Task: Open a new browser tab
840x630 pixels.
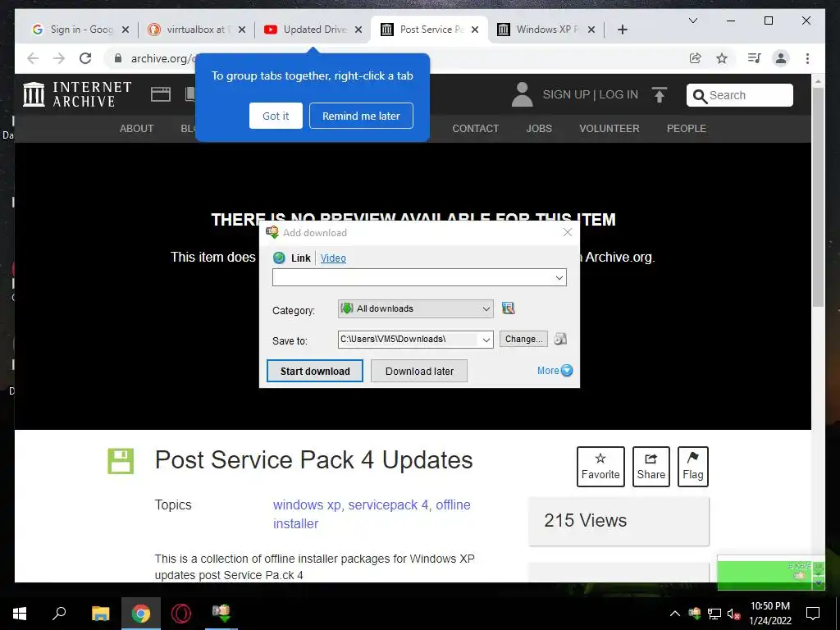Action: (622, 30)
